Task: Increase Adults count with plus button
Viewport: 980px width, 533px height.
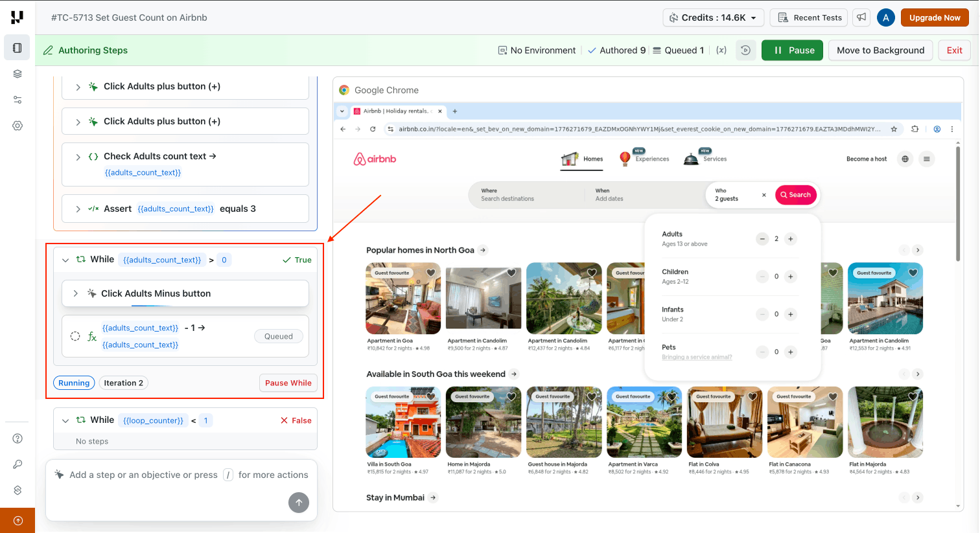Action: coord(790,239)
